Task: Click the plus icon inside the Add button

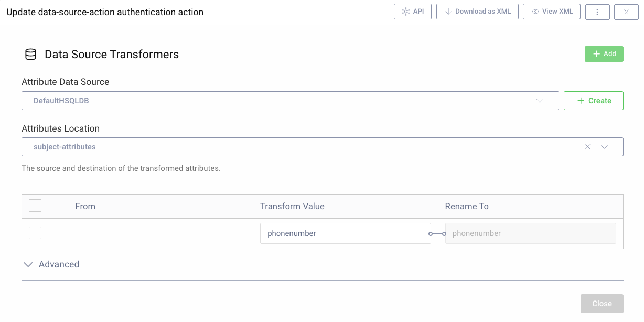Action: pos(596,53)
